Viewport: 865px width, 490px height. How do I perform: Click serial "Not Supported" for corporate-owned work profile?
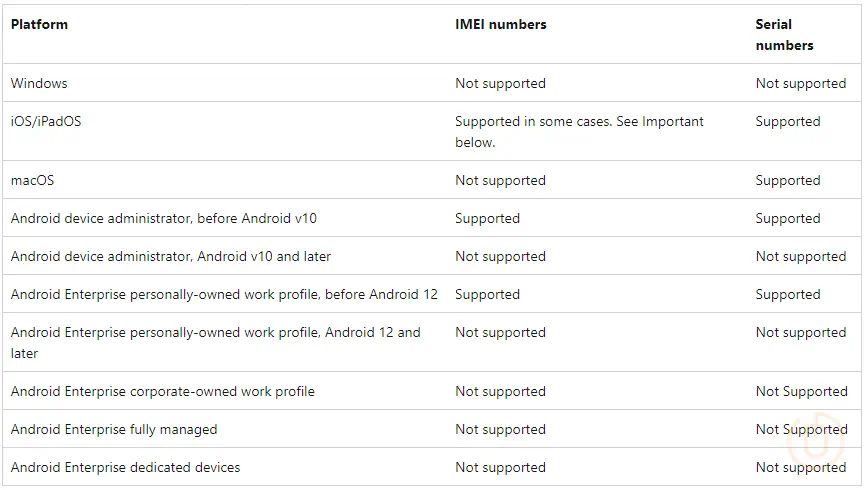pyautogui.click(x=801, y=391)
